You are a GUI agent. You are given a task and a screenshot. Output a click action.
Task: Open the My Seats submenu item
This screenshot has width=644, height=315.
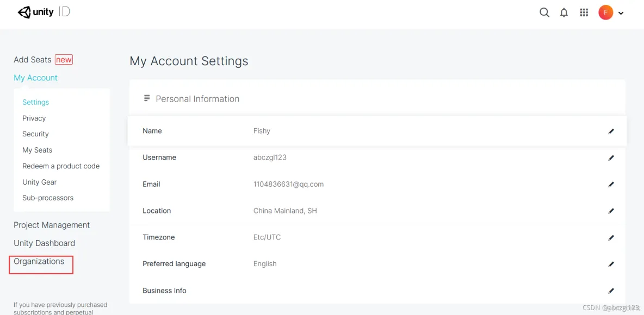tap(38, 150)
